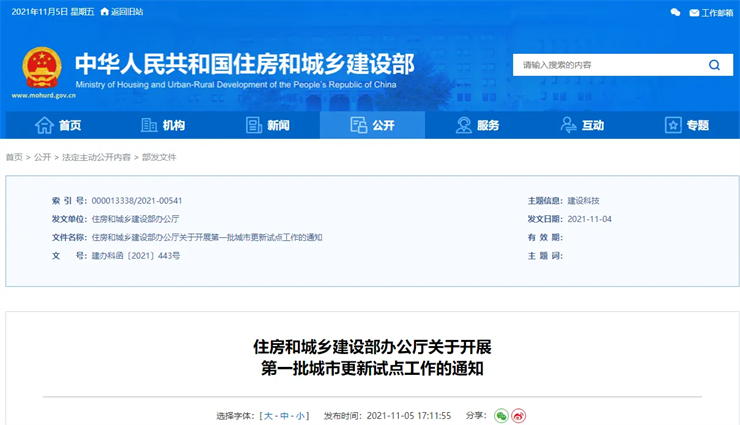The height and width of the screenshot is (425, 740).
Task: Set font size to 小
Action: point(300,416)
